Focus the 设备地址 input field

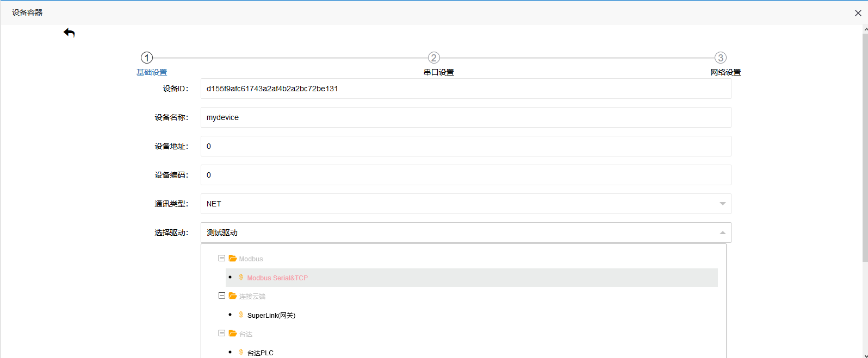coord(466,146)
